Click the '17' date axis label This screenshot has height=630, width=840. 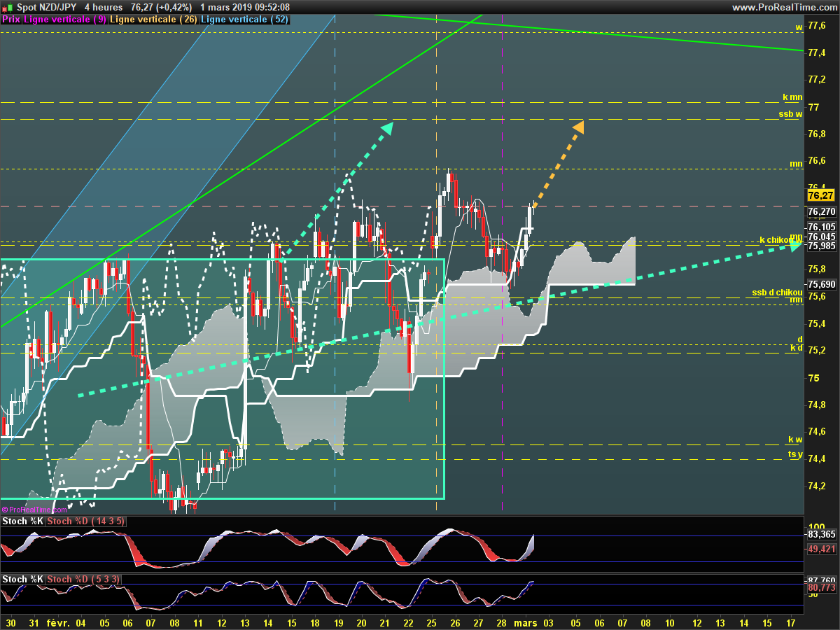pos(791,622)
